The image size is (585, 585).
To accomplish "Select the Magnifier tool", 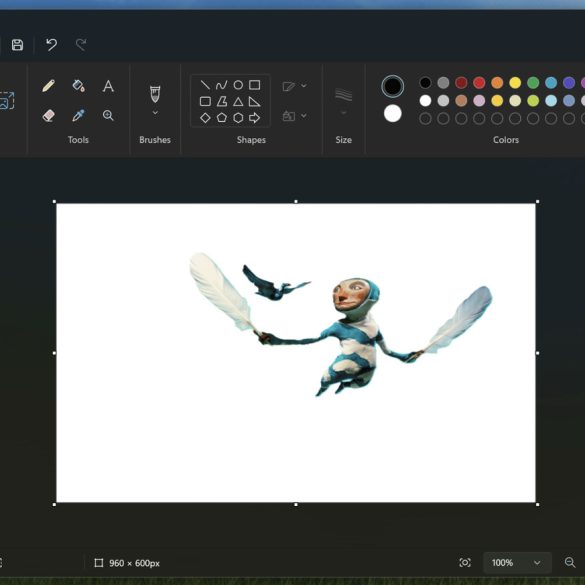I will [x=108, y=115].
